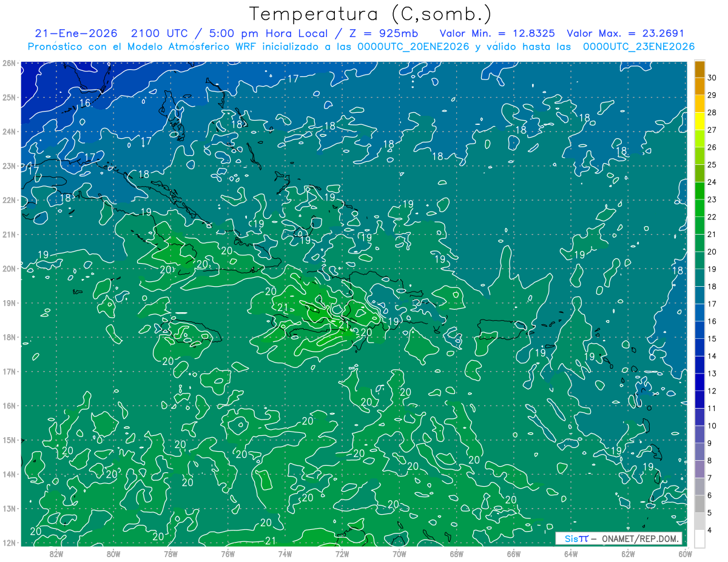Click the longitude axis label "64W"
The width and height of the screenshot is (728, 562).
[x=571, y=554]
